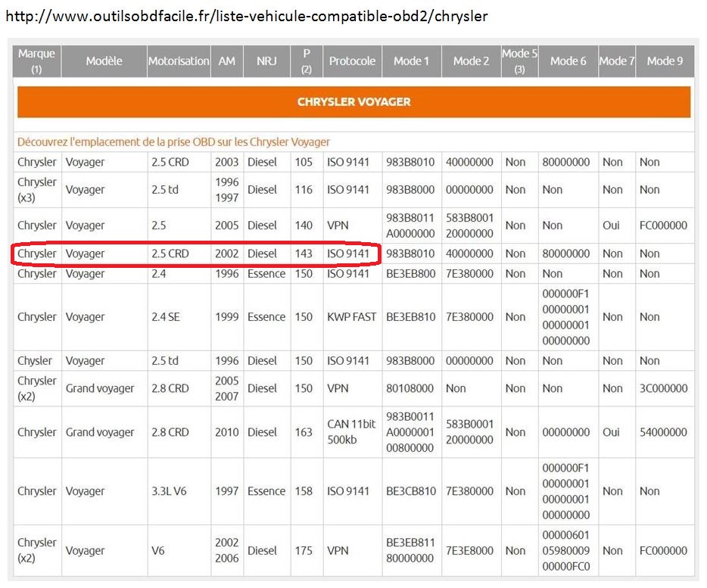Click the CHRYSLER VOYAGER orange banner

(354, 102)
